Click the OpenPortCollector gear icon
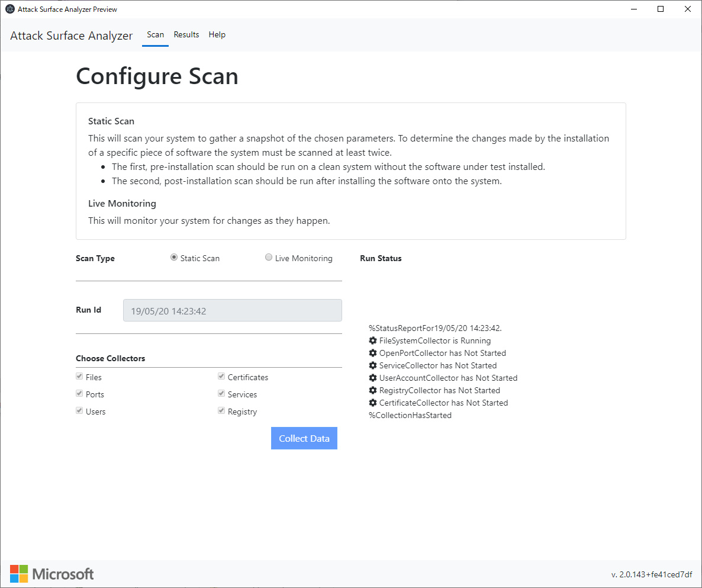702x588 pixels. (372, 353)
